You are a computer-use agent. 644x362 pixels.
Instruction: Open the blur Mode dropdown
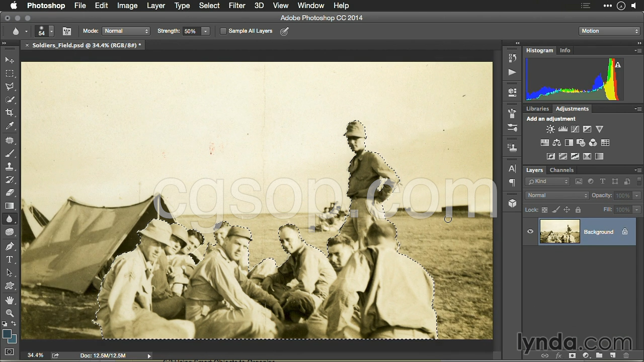pyautogui.click(x=126, y=31)
